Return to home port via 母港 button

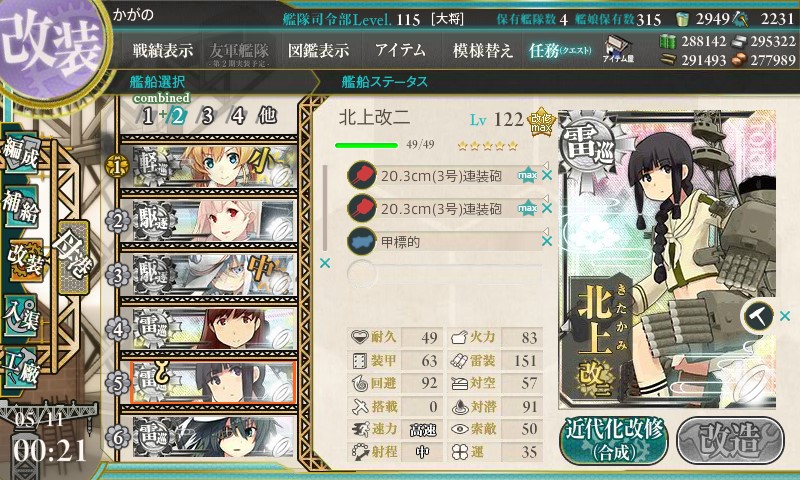tap(74, 256)
